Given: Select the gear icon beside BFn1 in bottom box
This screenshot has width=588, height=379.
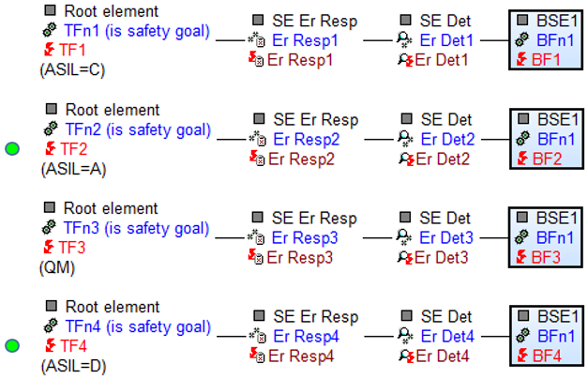Looking at the screenshot, I should 523,336.
